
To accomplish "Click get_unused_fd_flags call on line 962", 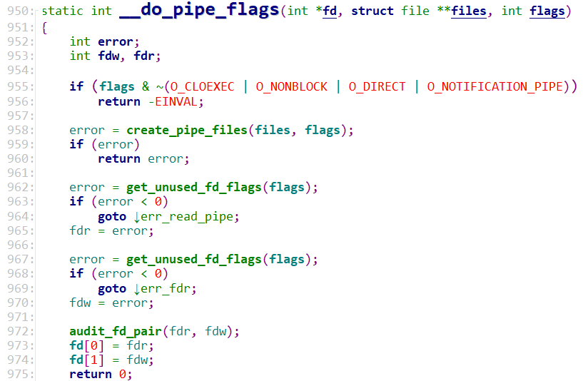I will tap(194, 187).
